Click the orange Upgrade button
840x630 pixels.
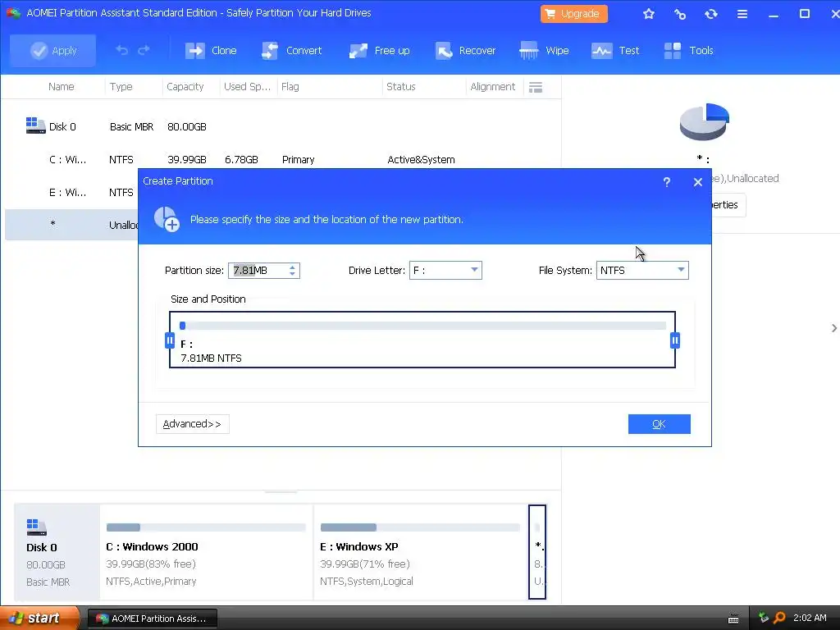[573, 14]
